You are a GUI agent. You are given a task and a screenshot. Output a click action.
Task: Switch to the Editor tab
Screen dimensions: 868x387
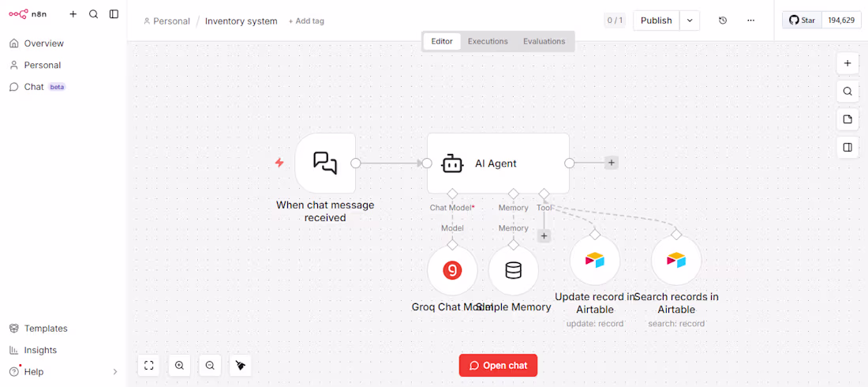[x=442, y=41]
